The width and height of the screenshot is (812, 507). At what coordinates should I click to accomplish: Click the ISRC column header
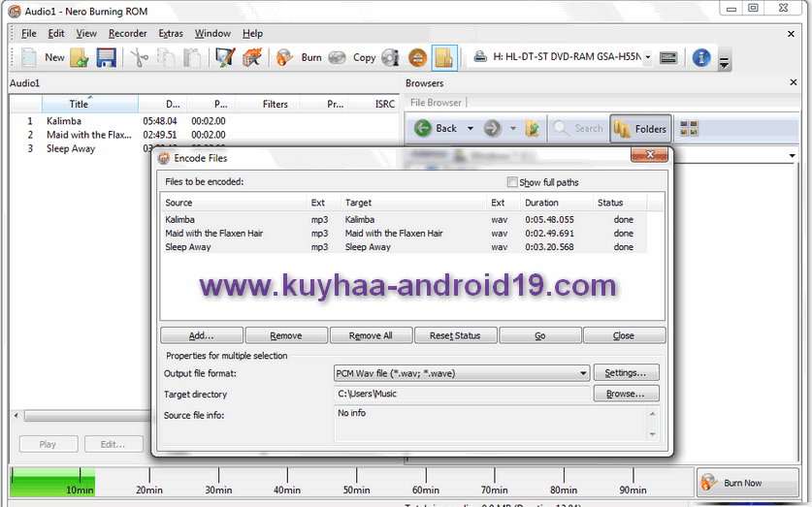[x=373, y=104]
